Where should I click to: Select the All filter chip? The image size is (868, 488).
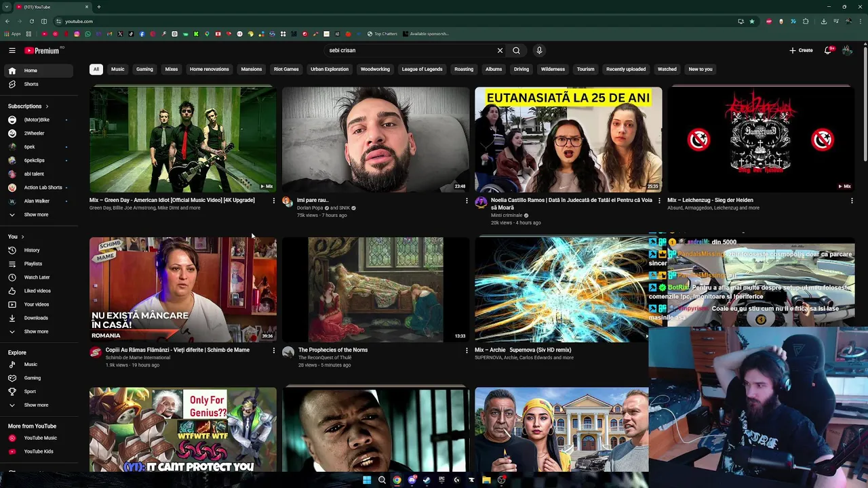click(x=96, y=69)
